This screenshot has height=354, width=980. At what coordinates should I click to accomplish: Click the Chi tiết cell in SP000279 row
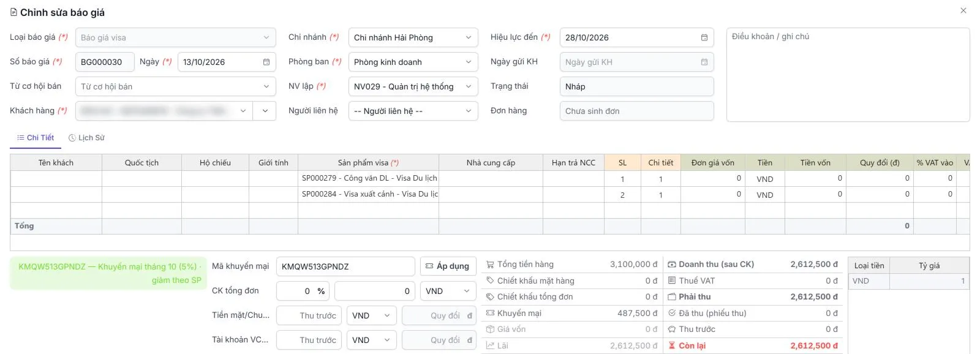pyautogui.click(x=661, y=179)
